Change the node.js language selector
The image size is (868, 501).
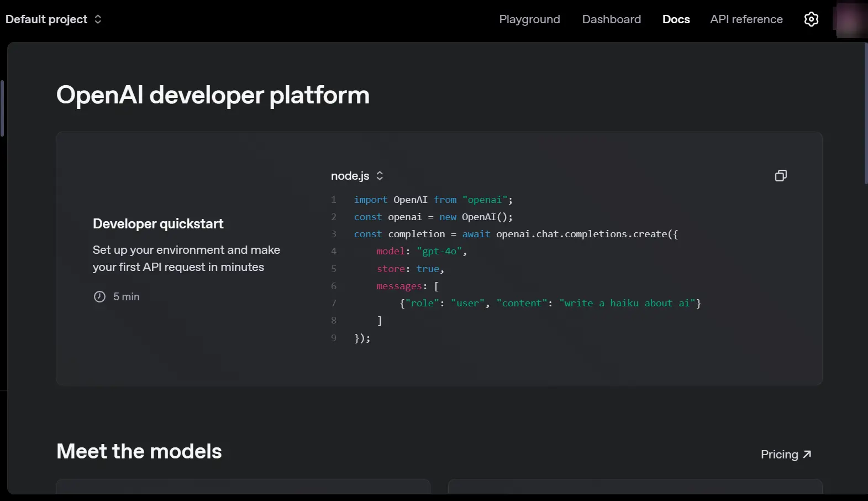pos(357,176)
